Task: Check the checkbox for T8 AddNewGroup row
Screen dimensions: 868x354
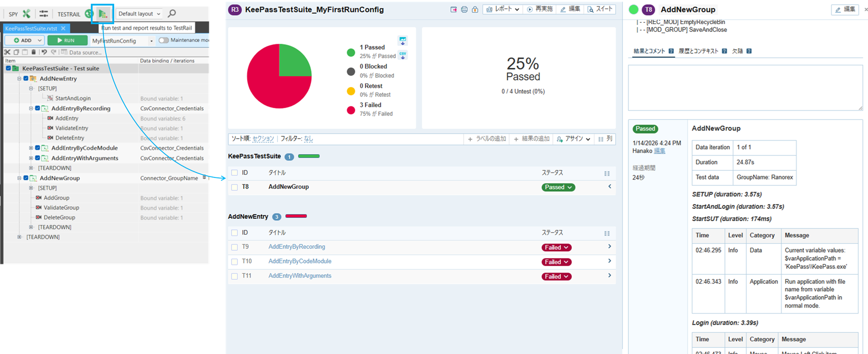Action: point(234,187)
